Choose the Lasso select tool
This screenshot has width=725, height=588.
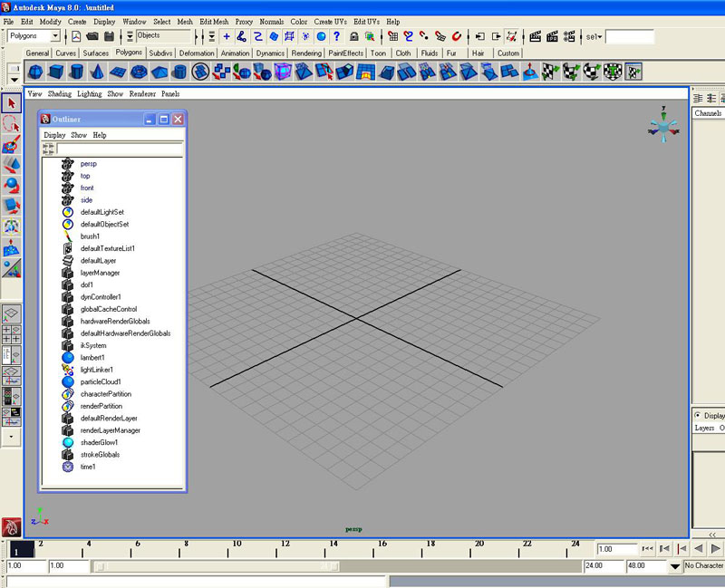click(x=12, y=124)
